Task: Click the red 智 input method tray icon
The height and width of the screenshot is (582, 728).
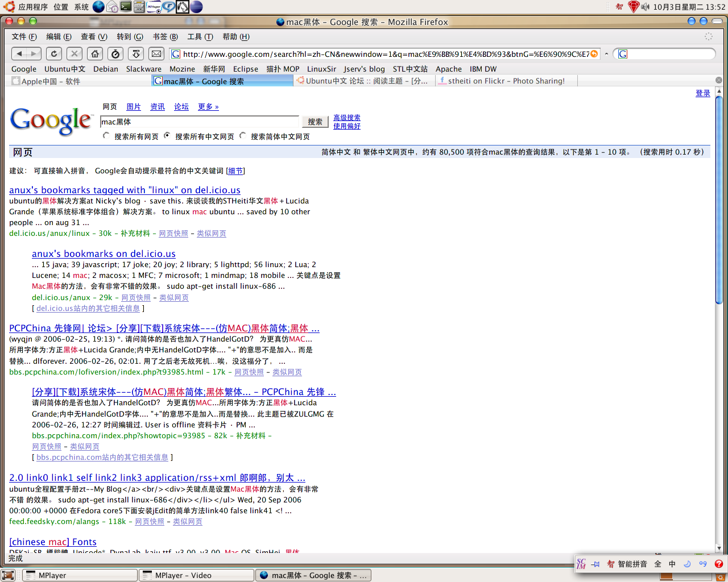Action: click(x=619, y=7)
